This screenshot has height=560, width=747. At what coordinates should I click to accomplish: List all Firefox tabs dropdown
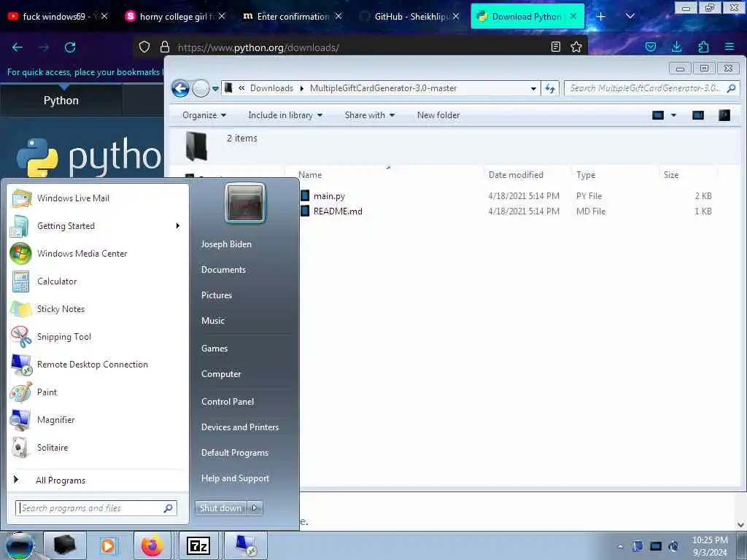point(630,17)
